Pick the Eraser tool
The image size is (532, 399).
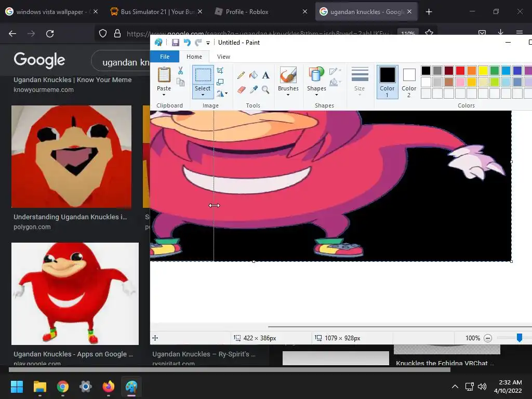coord(241,89)
